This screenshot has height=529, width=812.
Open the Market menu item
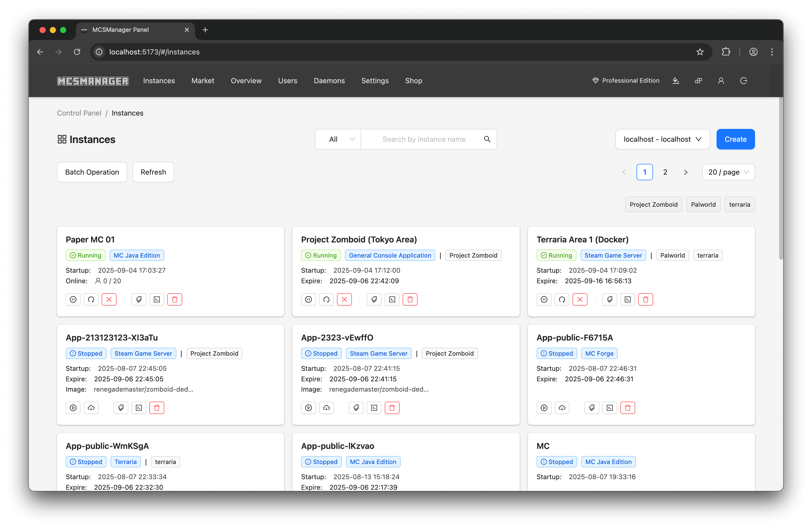[203, 81]
